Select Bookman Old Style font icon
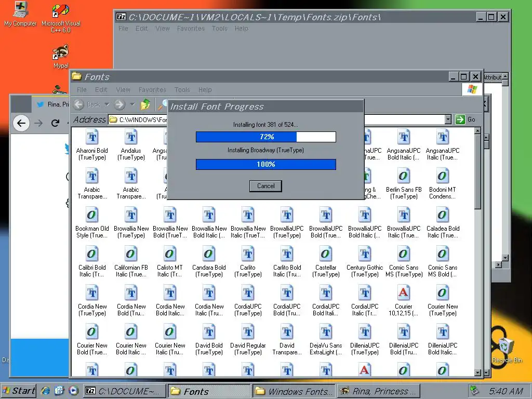The height and width of the screenshot is (399, 532). tap(92, 215)
